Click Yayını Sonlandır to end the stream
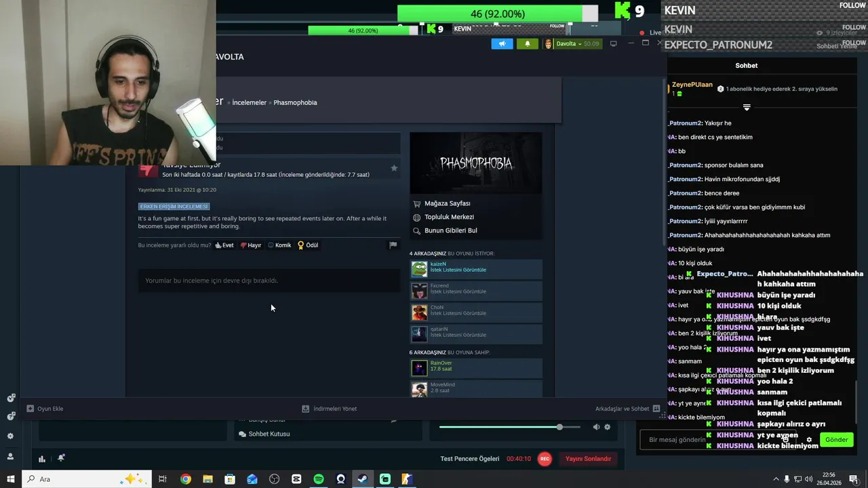 tap(588, 459)
